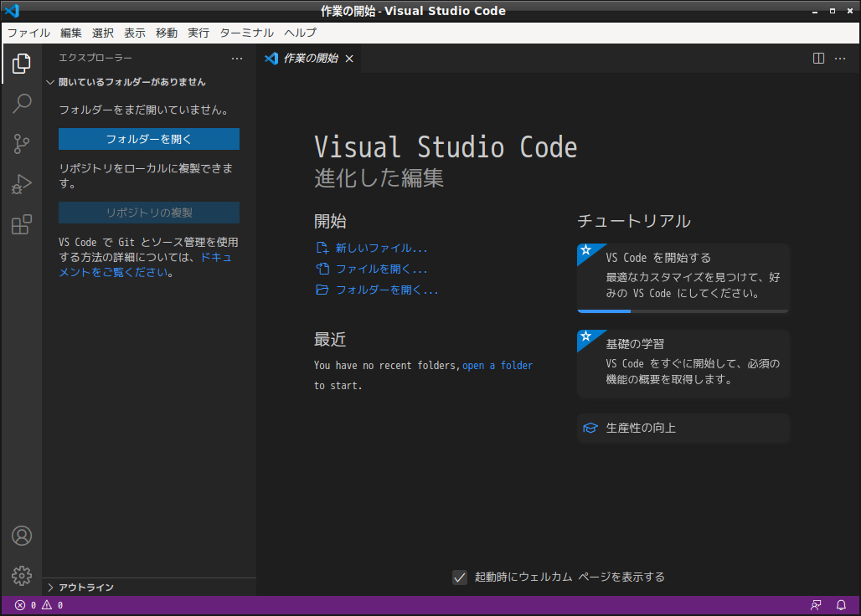Click the 開始 heading
Viewport: 861px width, 616px height.
tap(330, 221)
